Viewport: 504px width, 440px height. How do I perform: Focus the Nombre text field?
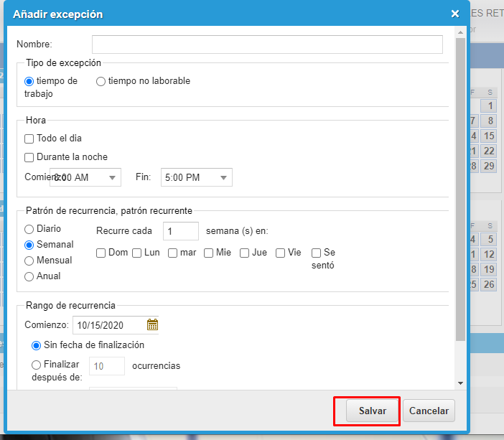pyautogui.click(x=267, y=45)
